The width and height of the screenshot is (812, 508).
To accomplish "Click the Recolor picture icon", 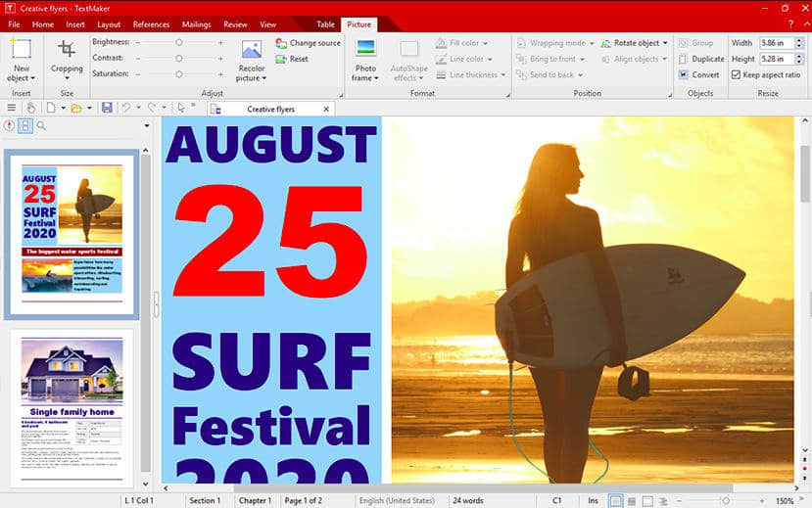I will pos(251,50).
